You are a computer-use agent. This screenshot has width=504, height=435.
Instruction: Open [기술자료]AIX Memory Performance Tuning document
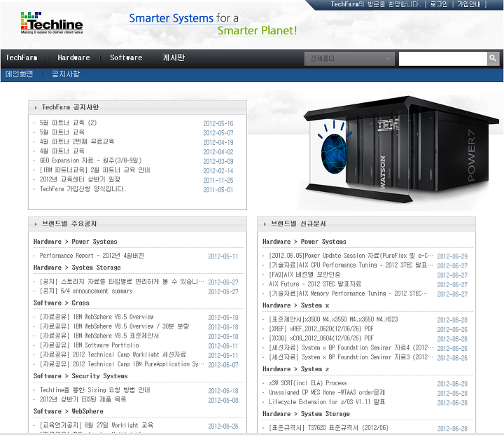(x=348, y=294)
